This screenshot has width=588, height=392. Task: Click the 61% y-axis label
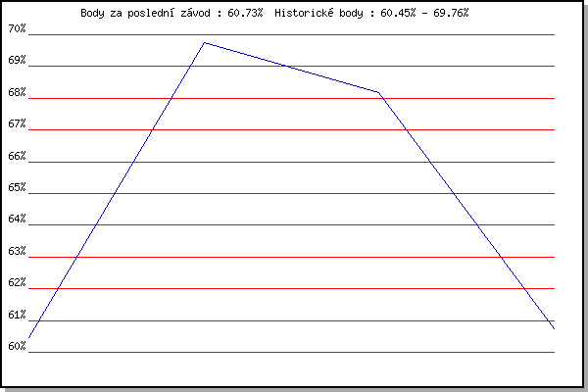click(16, 315)
